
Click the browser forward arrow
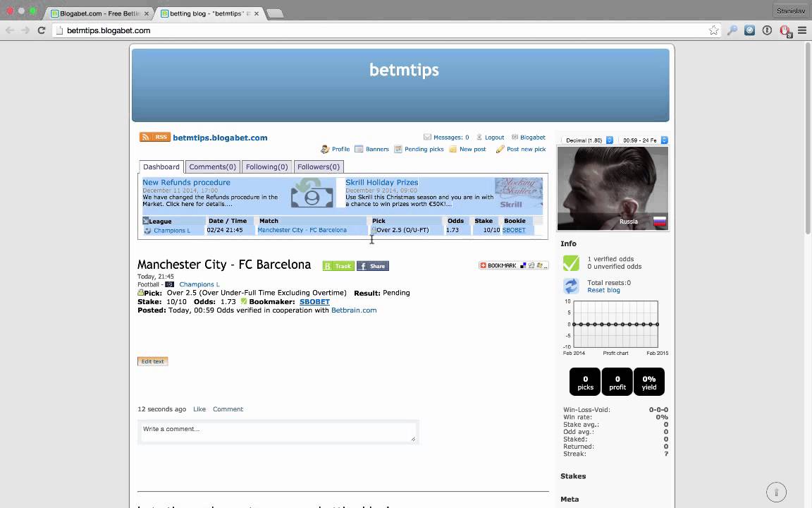coord(25,30)
